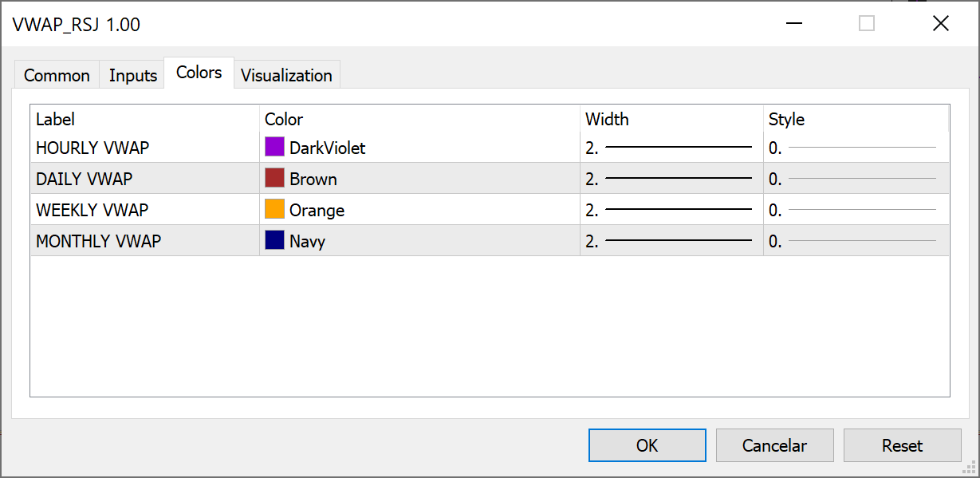Switch to the Common tab
980x478 pixels.
pos(57,76)
